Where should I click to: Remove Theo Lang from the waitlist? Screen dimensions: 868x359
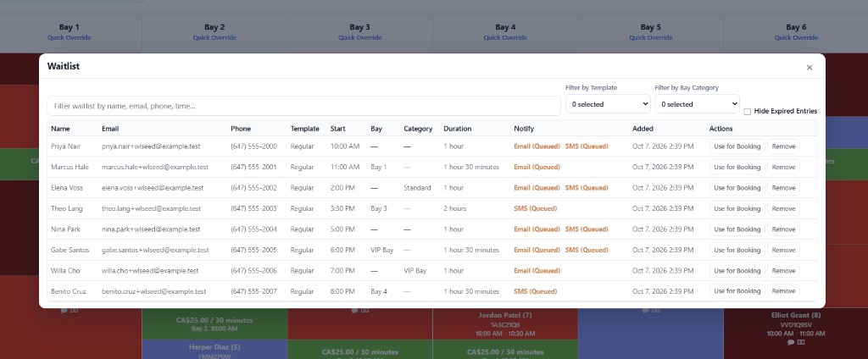coord(783,208)
